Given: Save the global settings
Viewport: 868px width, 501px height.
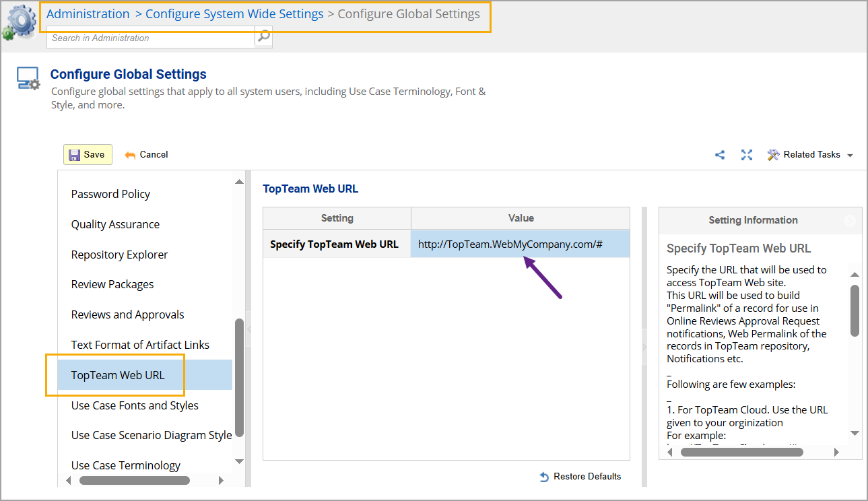Looking at the screenshot, I should [88, 154].
